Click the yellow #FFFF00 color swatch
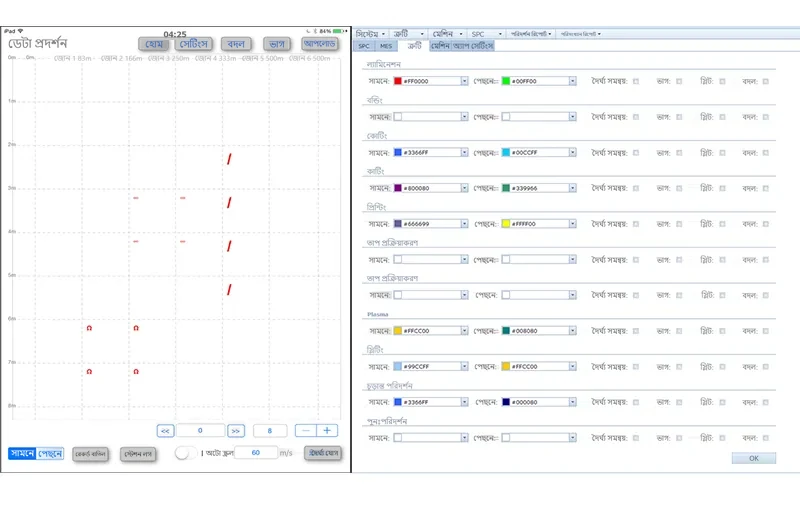Viewport: 800px width, 510px height. coord(506,224)
